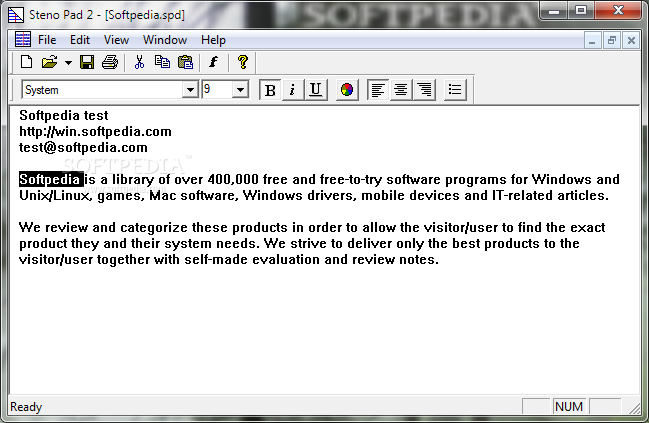Toggle bullet list formatting
649x423 pixels.
[x=455, y=90]
